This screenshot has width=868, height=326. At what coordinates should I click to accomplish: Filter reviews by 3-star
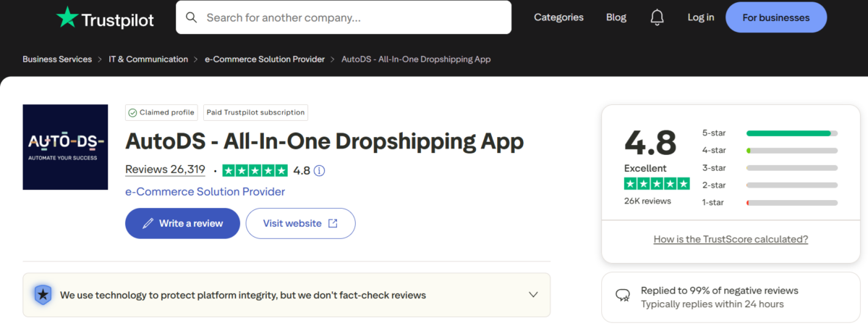click(x=770, y=168)
